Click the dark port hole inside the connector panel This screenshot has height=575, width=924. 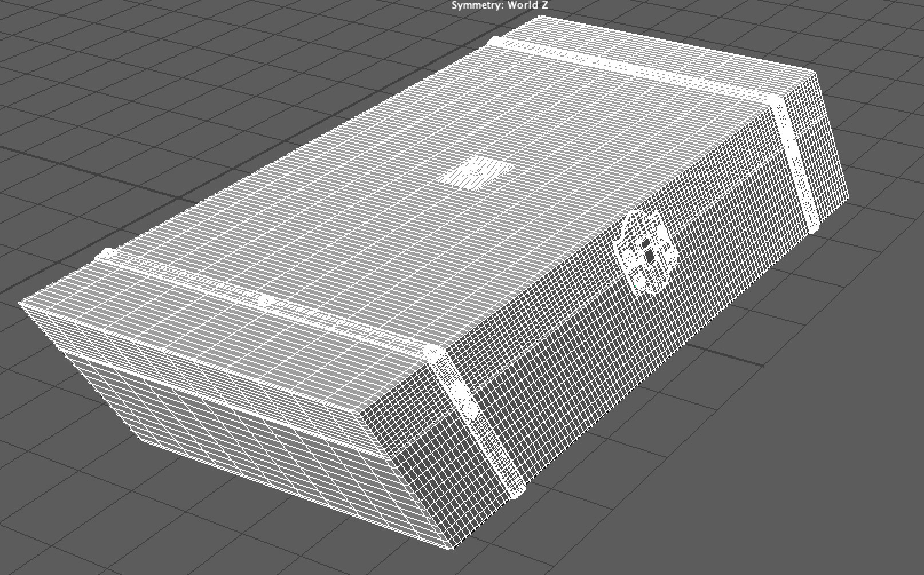649,256
